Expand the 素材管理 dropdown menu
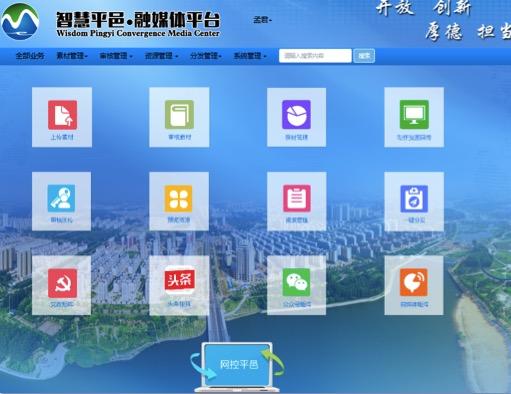 72,56
